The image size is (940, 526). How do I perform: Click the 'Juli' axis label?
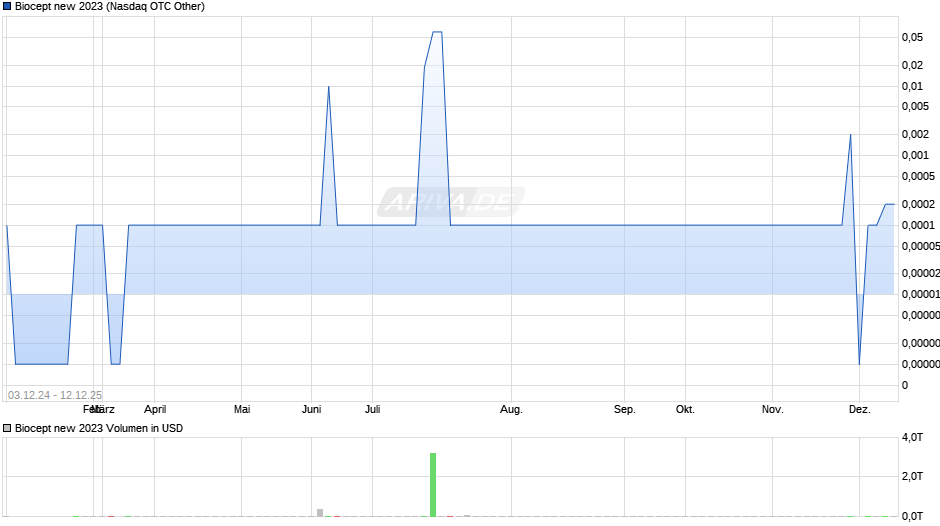pos(373,410)
